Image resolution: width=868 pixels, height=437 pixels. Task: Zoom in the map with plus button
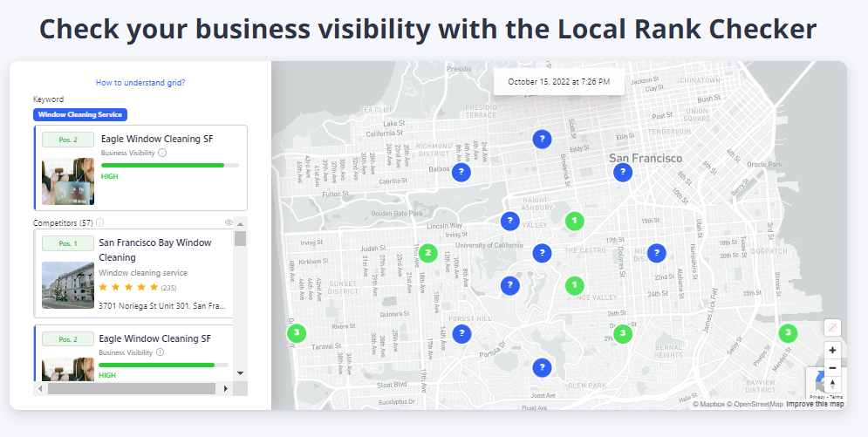coord(832,350)
